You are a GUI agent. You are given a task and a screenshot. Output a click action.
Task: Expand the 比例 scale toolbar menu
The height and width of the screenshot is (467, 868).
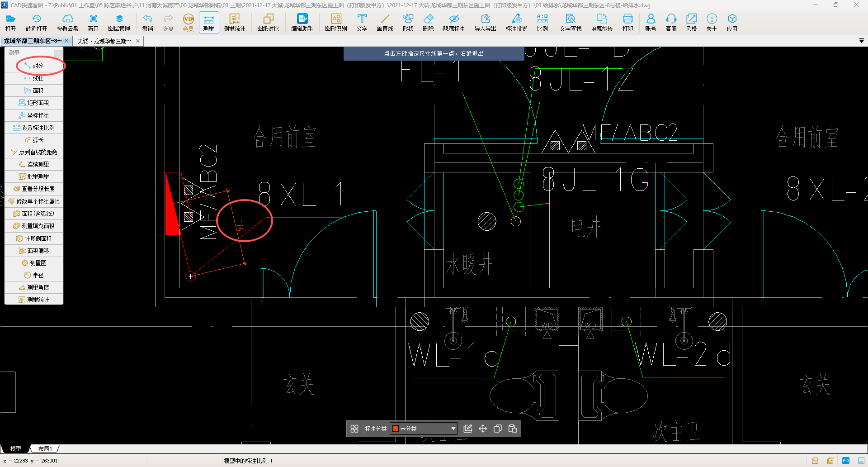point(542,22)
